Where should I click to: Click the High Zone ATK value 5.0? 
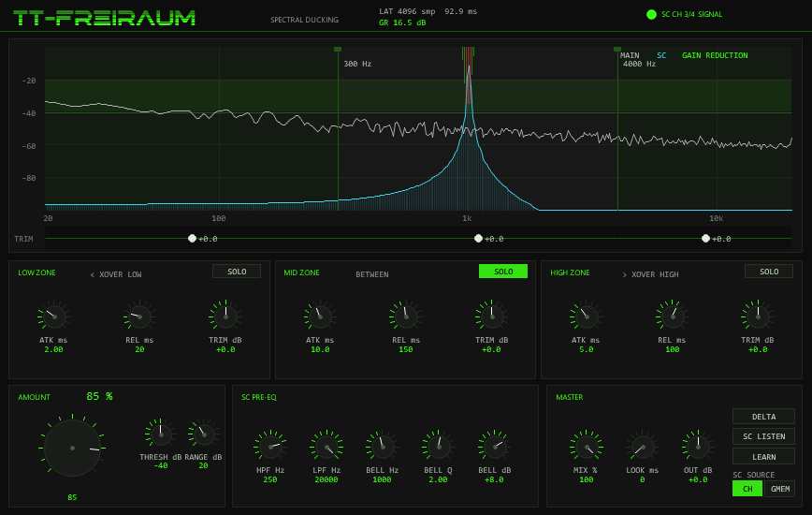[x=587, y=349]
